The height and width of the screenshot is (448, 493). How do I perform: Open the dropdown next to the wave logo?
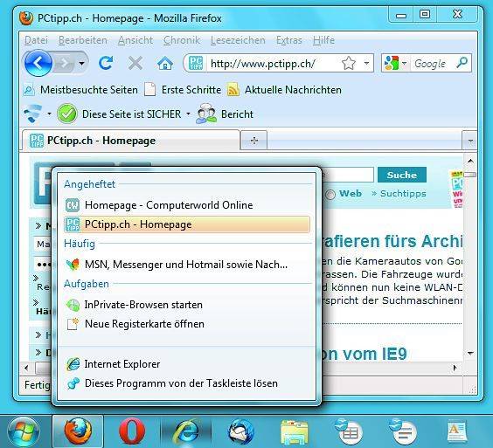pos(49,114)
